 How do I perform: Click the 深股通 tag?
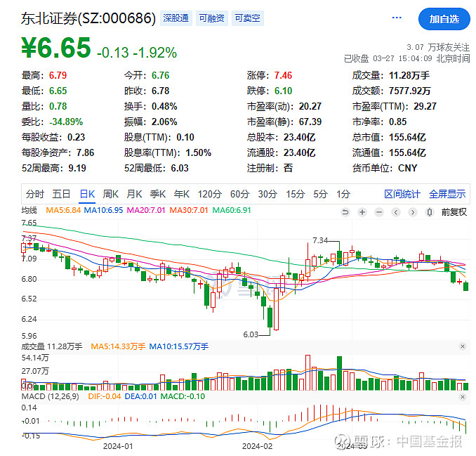[176, 18]
